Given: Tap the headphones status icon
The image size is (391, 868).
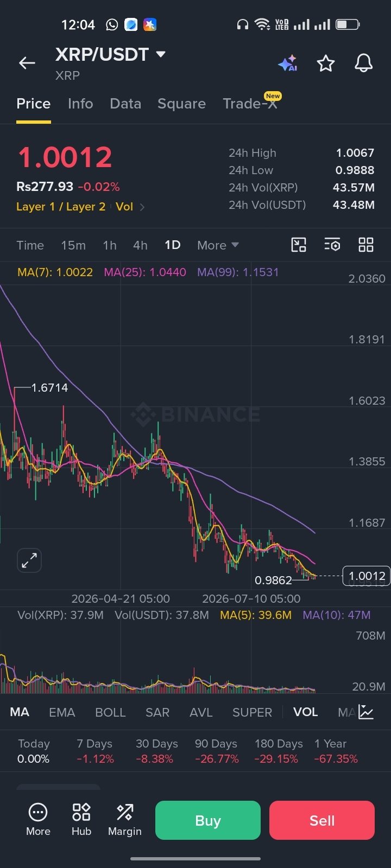Looking at the screenshot, I should point(243,24).
